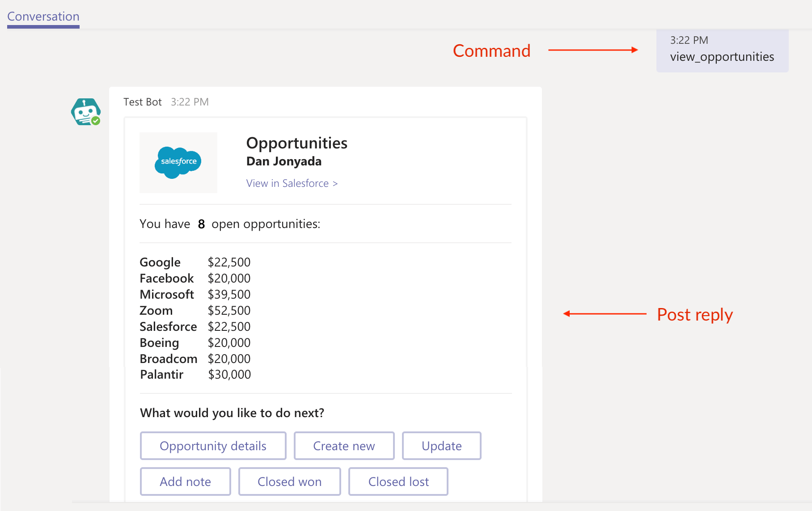Switch to the Conversation tab
Viewport: 812px width, 511px height.
point(43,17)
